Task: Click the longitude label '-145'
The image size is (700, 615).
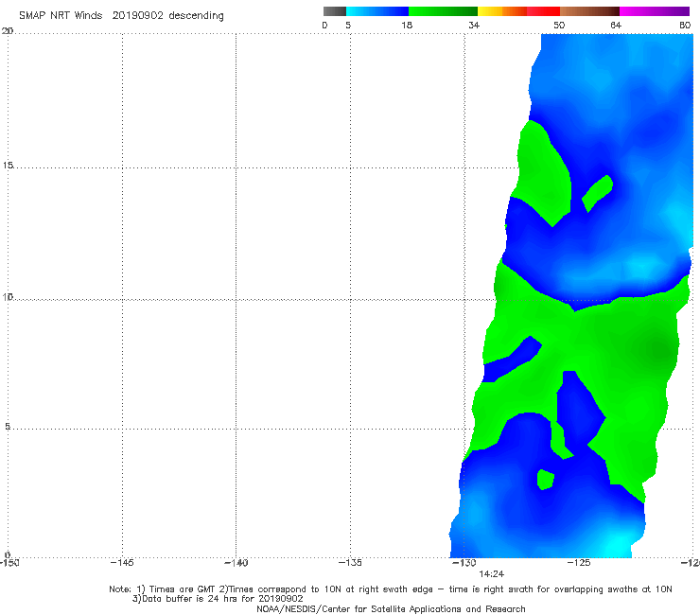Action: 122,563
